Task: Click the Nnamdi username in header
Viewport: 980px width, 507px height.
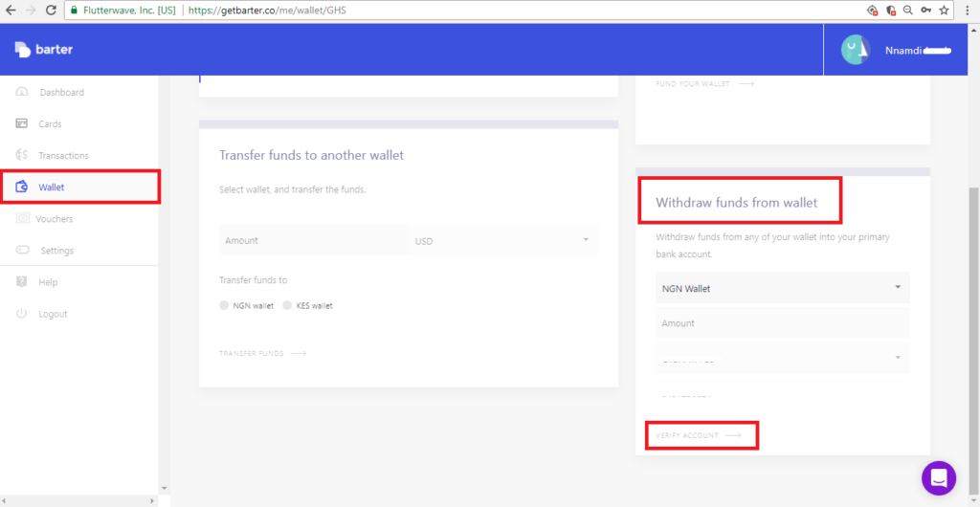Action: coord(903,51)
